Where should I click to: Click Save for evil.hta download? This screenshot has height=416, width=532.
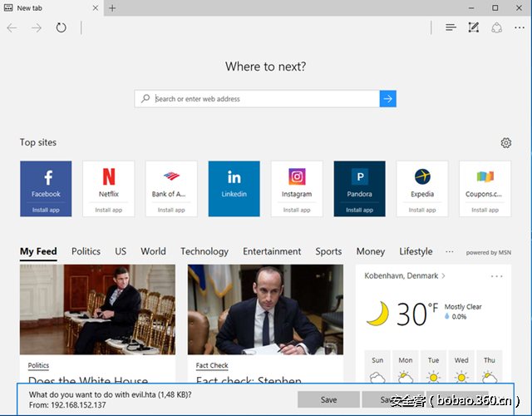click(328, 399)
